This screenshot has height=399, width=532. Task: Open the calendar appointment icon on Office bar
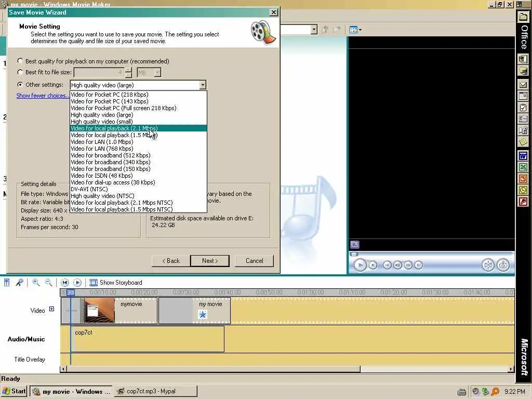point(523,96)
